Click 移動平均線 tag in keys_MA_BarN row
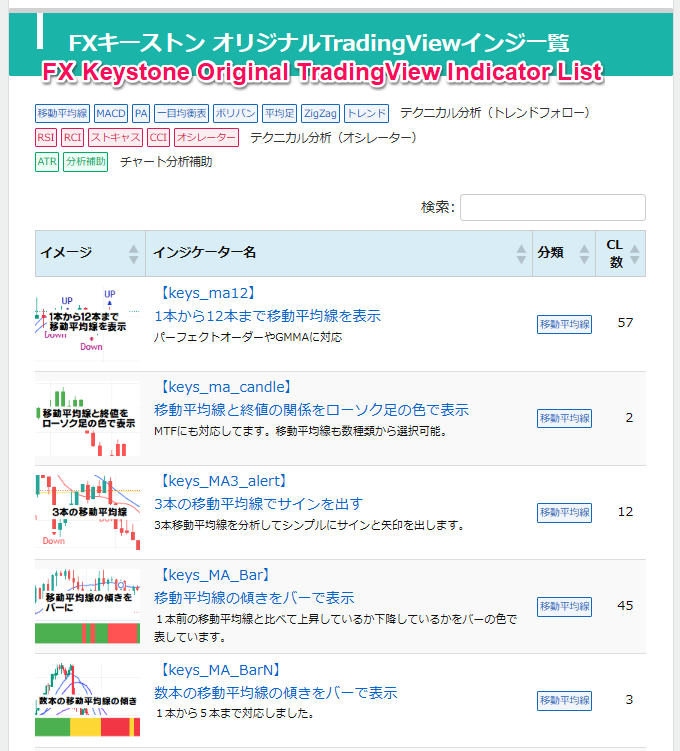Image resolution: width=680 pixels, height=751 pixels. point(564,701)
